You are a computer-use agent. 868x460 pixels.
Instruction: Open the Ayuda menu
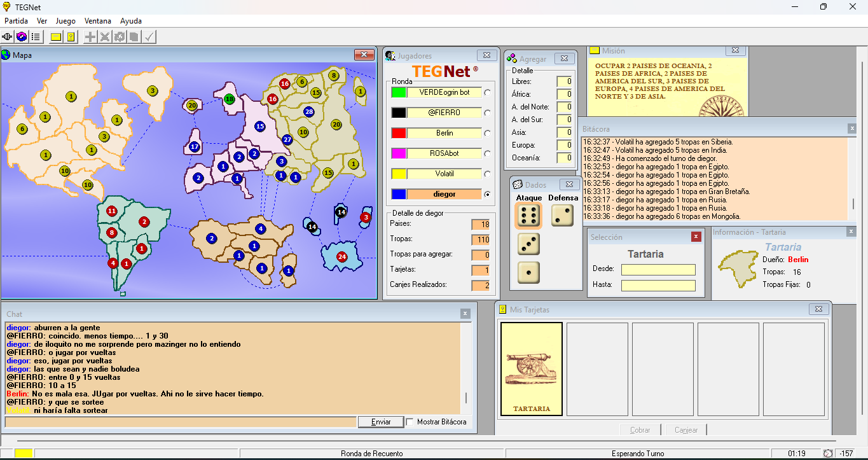tap(131, 21)
